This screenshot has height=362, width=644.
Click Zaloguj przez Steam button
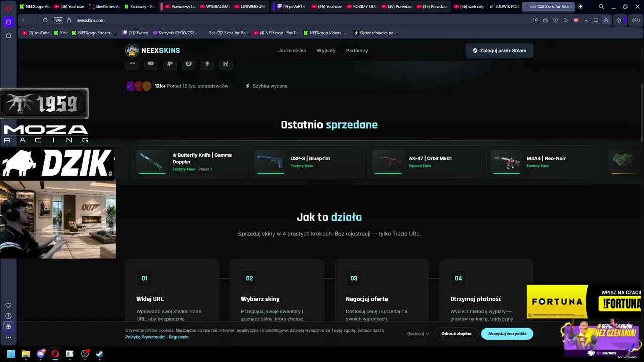click(x=500, y=51)
